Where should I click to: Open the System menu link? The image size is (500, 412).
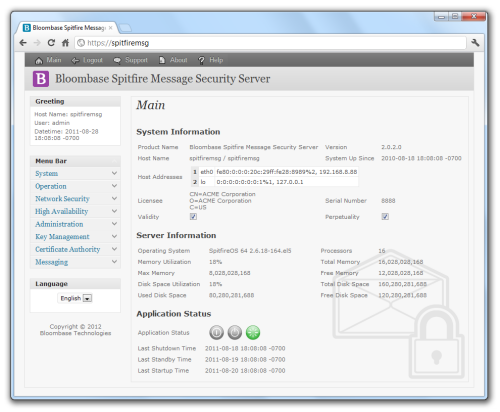[47, 173]
